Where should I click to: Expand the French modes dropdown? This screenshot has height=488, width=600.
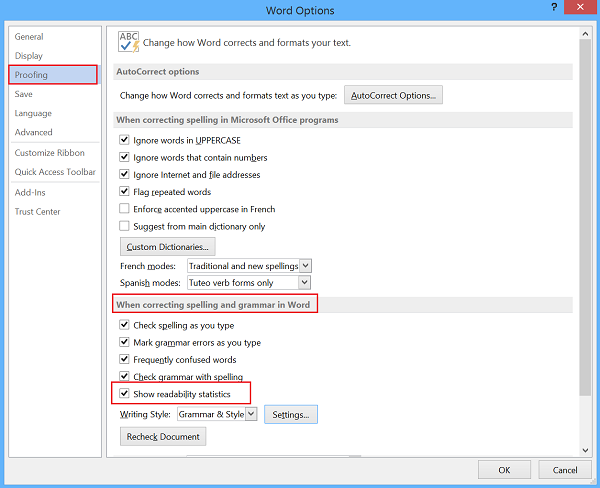[305, 265]
